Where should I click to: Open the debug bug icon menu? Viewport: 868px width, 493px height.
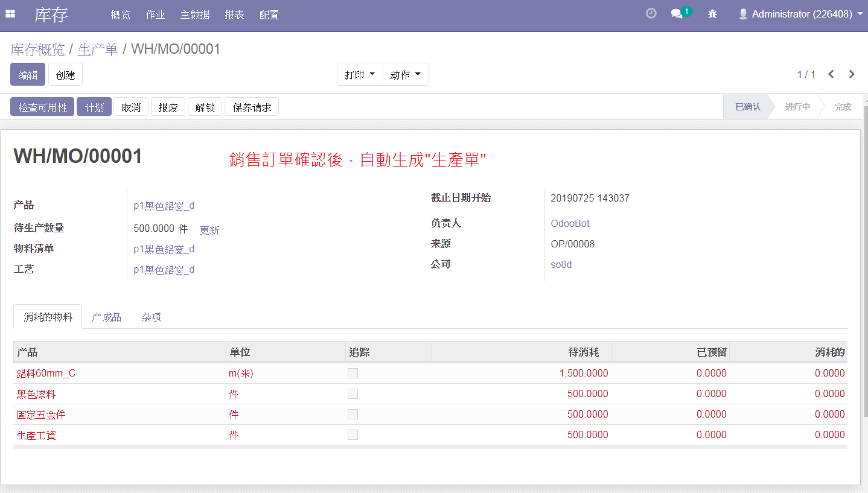[712, 14]
